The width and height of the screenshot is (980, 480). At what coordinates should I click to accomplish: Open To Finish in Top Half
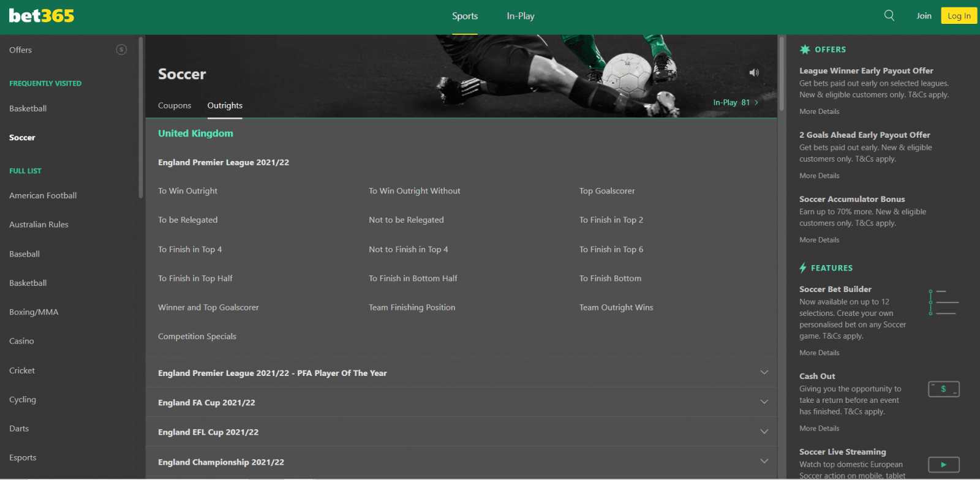tap(195, 278)
